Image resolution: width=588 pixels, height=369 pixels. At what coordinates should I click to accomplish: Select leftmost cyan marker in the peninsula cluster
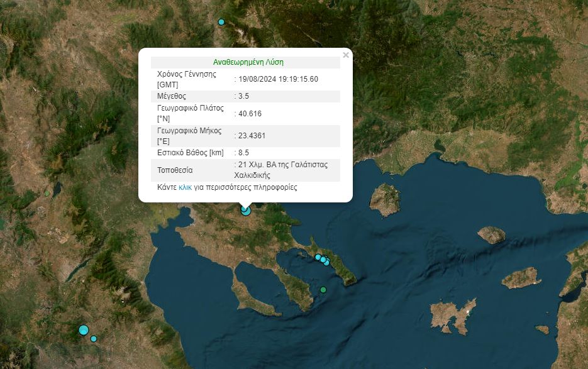pos(318,257)
